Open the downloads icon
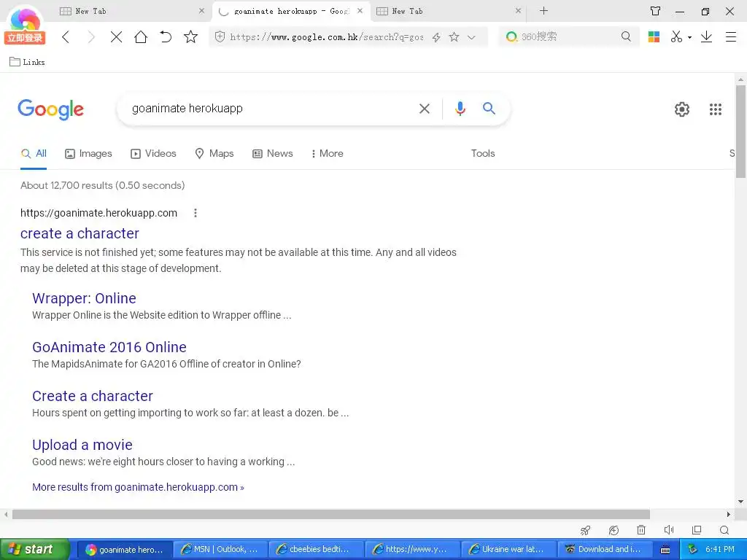The height and width of the screenshot is (560, 747). click(x=706, y=36)
